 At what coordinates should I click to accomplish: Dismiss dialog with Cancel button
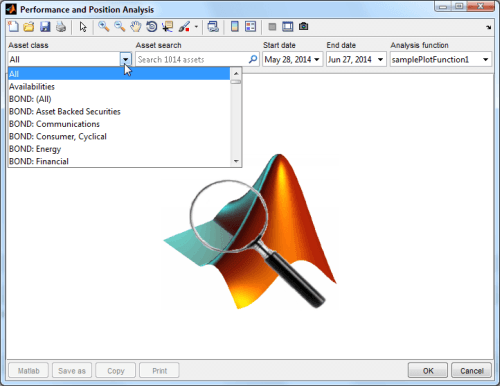(x=471, y=371)
